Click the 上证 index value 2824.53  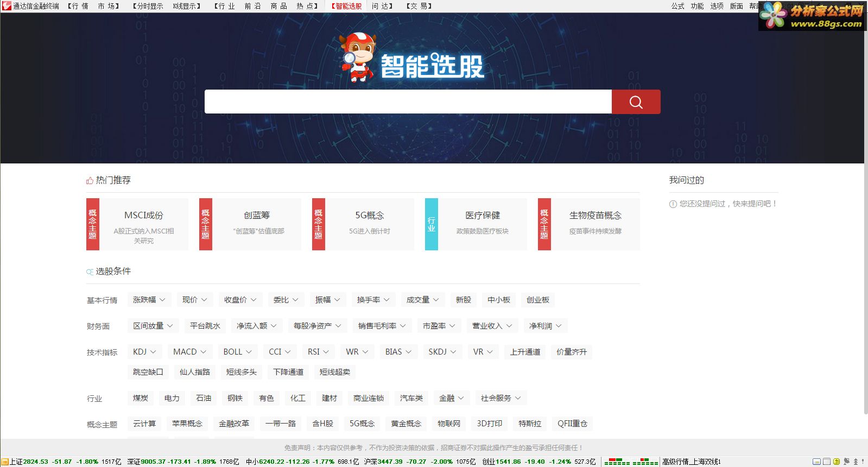(36, 462)
